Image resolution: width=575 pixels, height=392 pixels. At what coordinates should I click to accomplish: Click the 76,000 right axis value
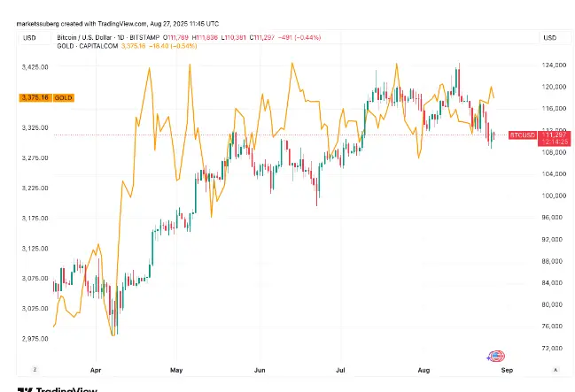click(552, 326)
